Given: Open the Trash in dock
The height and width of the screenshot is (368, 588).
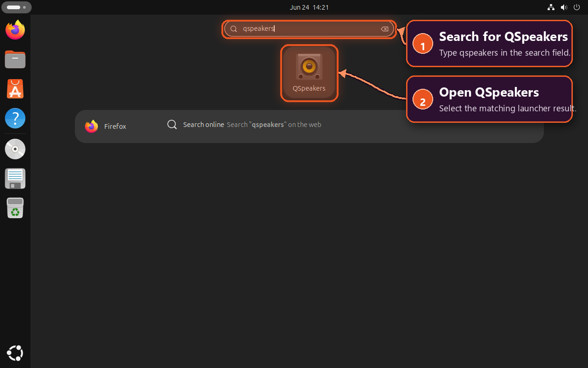Looking at the screenshot, I should click(15, 208).
